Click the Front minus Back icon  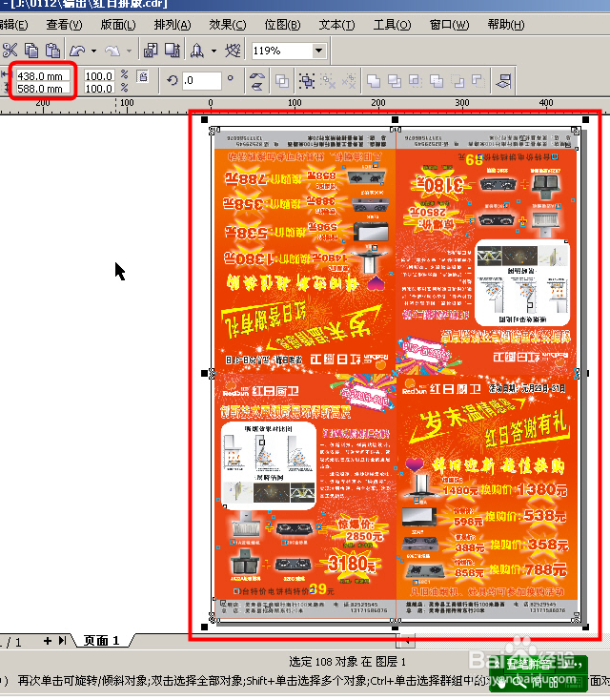click(457, 81)
